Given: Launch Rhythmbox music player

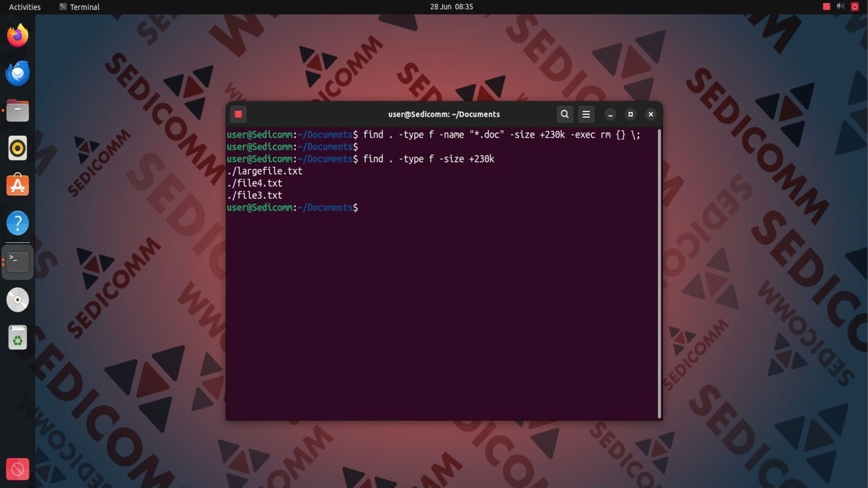Looking at the screenshot, I should coord(18,148).
